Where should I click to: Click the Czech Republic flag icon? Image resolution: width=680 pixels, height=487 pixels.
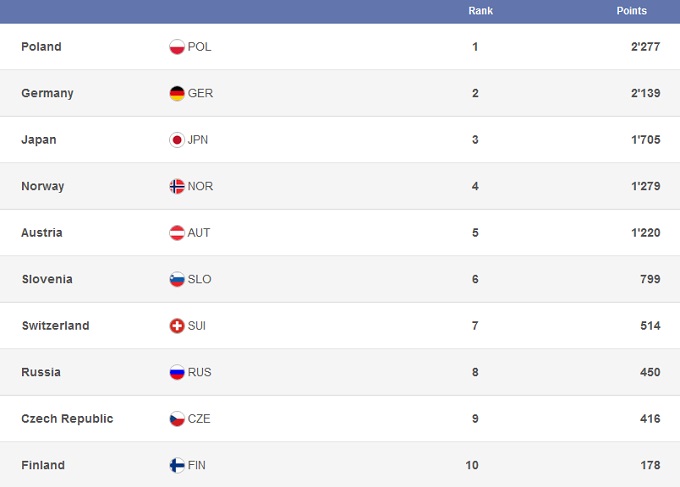pos(177,419)
